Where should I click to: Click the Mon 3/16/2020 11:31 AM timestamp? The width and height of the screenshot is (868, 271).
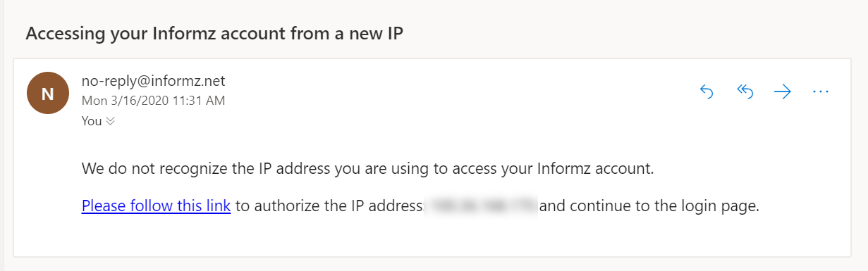154,101
